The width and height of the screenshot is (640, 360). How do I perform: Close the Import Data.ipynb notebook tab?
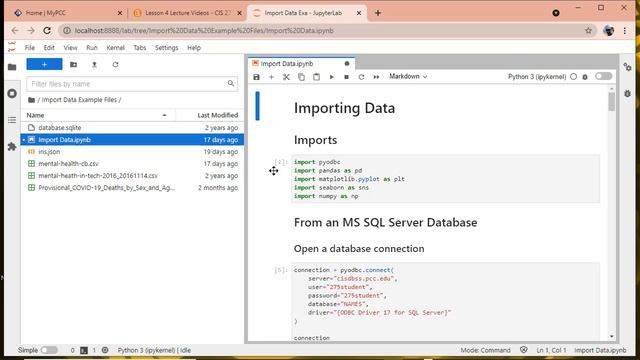pos(347,64)
